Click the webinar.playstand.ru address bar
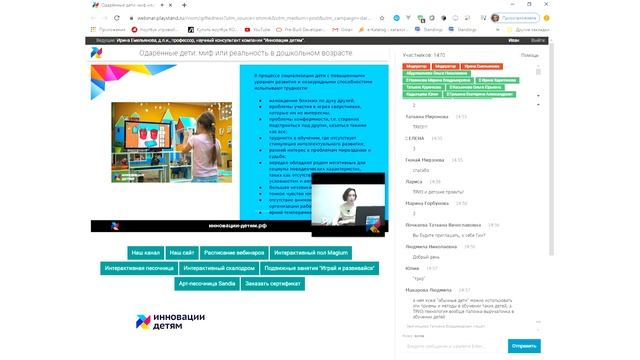 (253, 18)
